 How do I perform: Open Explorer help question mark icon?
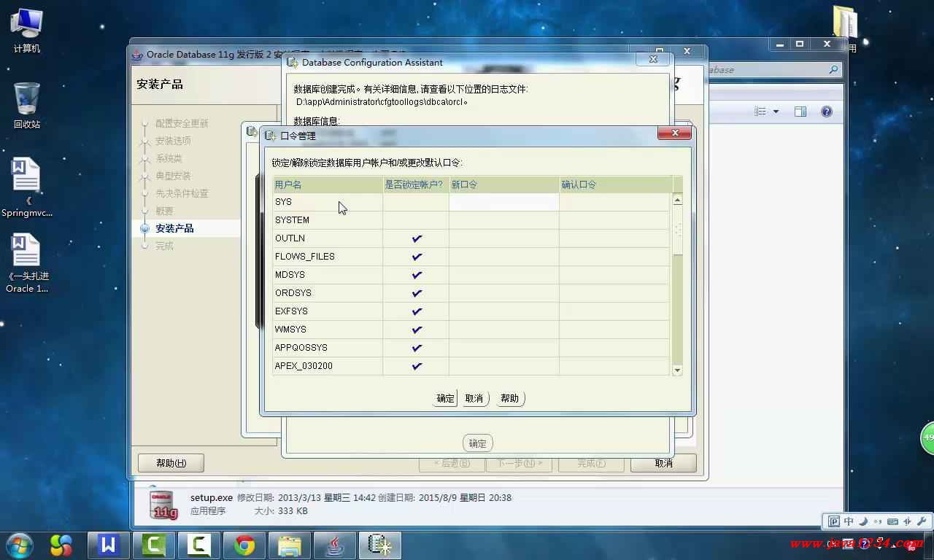point(827,112)
